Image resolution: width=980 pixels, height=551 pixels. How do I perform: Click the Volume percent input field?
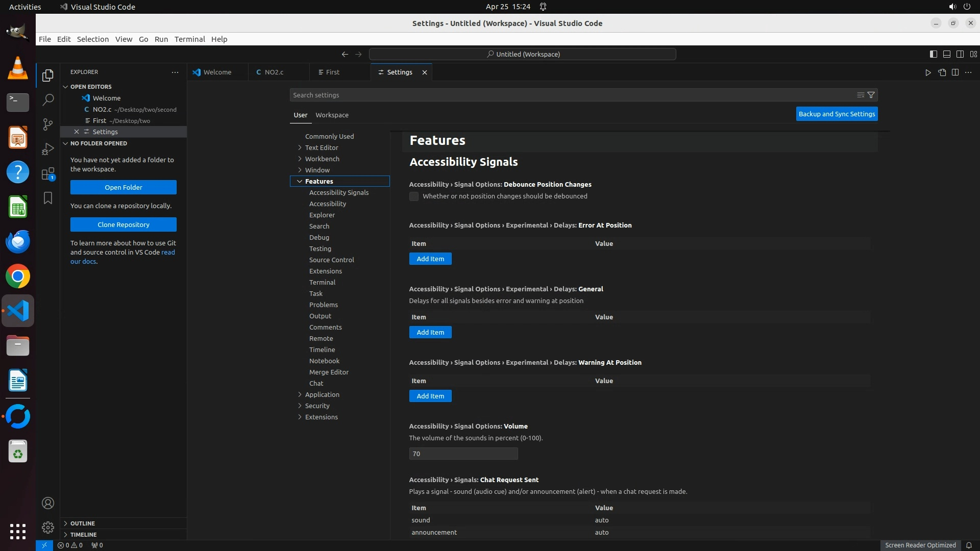pyautogui.click(x=463, y=454)
